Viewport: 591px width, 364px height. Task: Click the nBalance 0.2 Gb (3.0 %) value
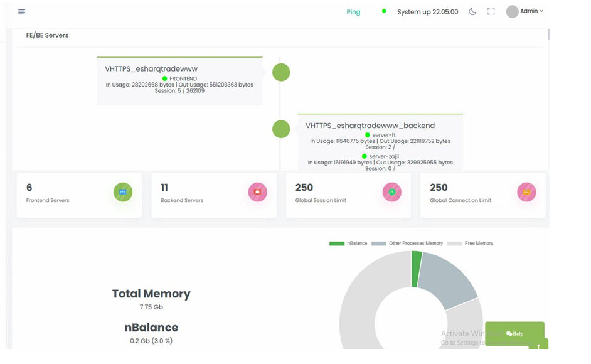tap(151, 341)
